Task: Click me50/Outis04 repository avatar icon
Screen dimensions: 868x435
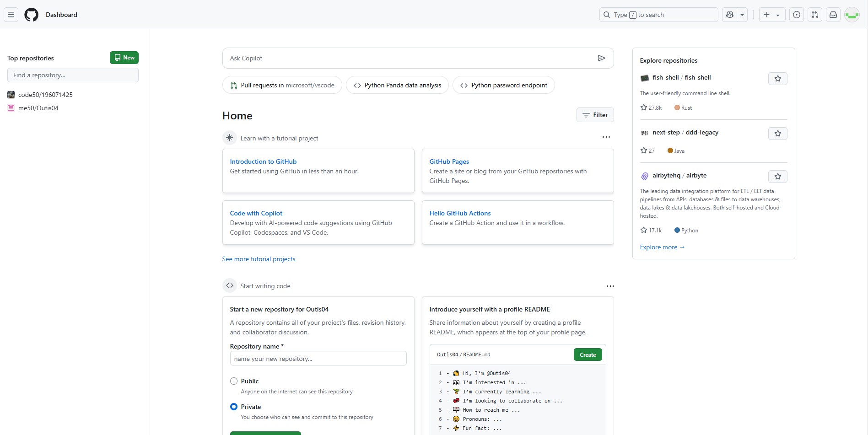Action: 11,108
